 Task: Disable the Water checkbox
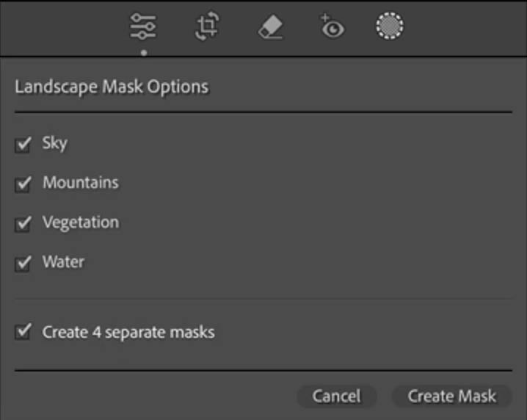[23, 264]
